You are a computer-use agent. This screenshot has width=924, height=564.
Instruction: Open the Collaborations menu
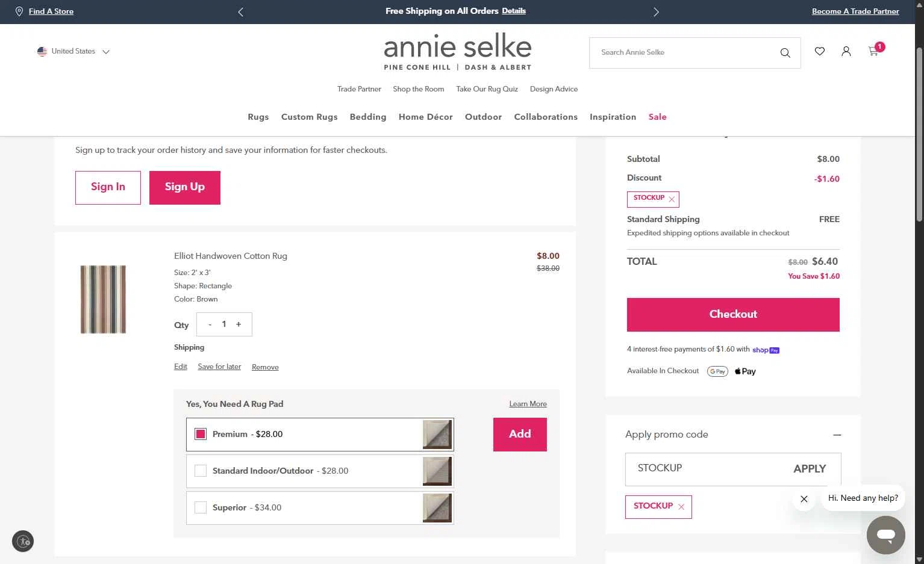tap(546, 117)
